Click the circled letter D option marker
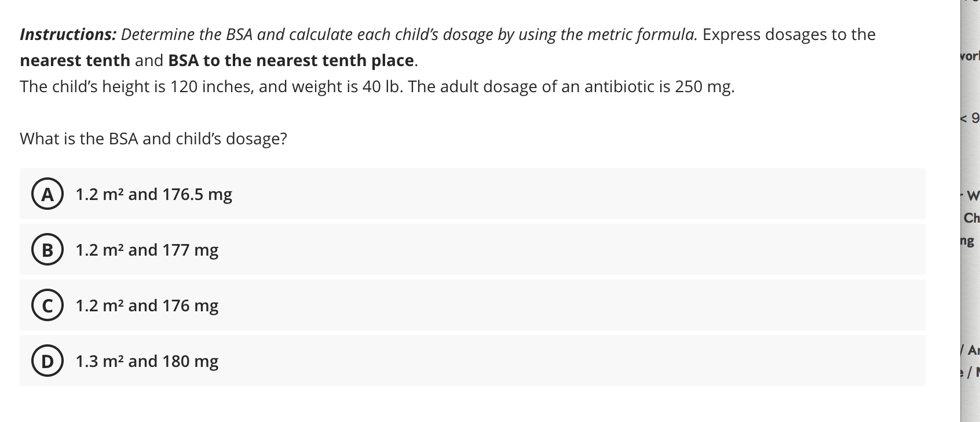Image resolution: width=980 pixels, height=422 pixels. [47, 361]
